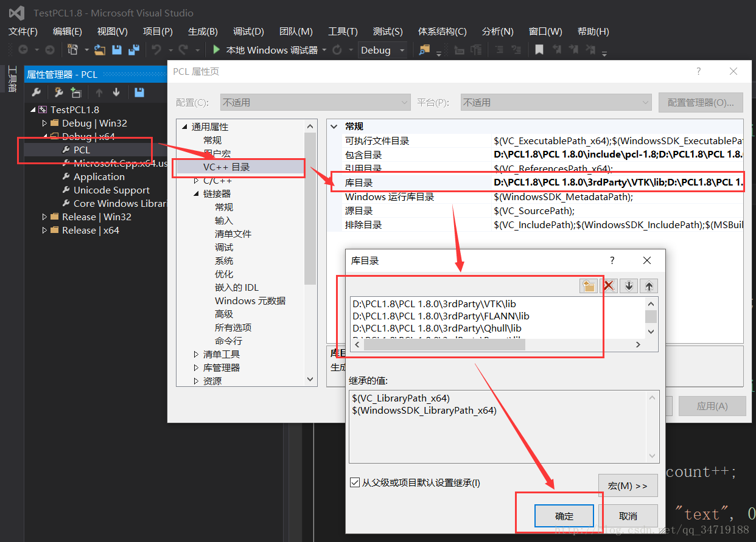756x542 pixels.
Task: Toggle bookmark icon in main toolbar
Action: 539,50
